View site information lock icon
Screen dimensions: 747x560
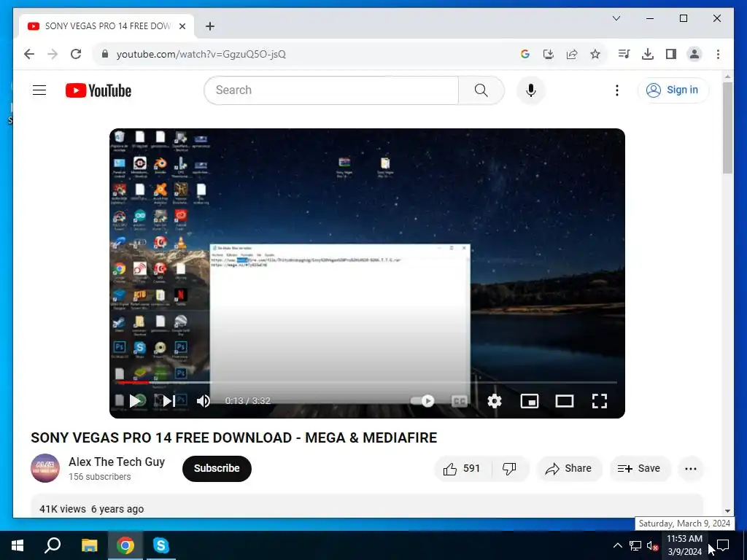click(x=105, y=54)
